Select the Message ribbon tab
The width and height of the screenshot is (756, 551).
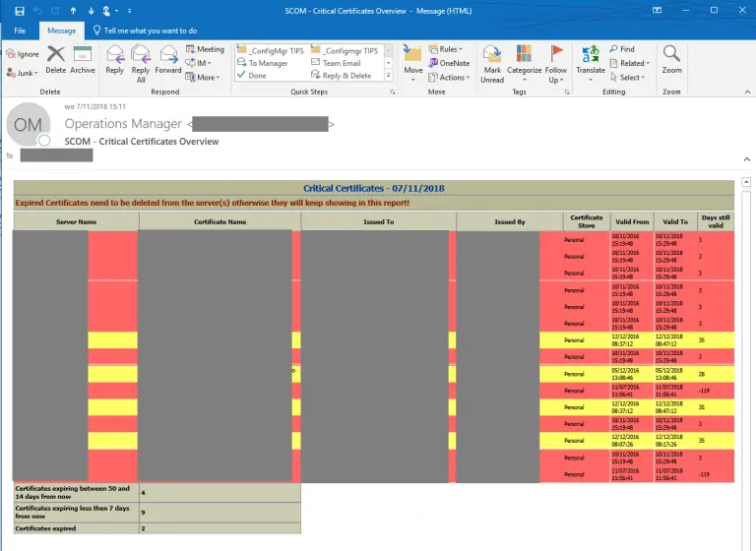pos(61,31)
